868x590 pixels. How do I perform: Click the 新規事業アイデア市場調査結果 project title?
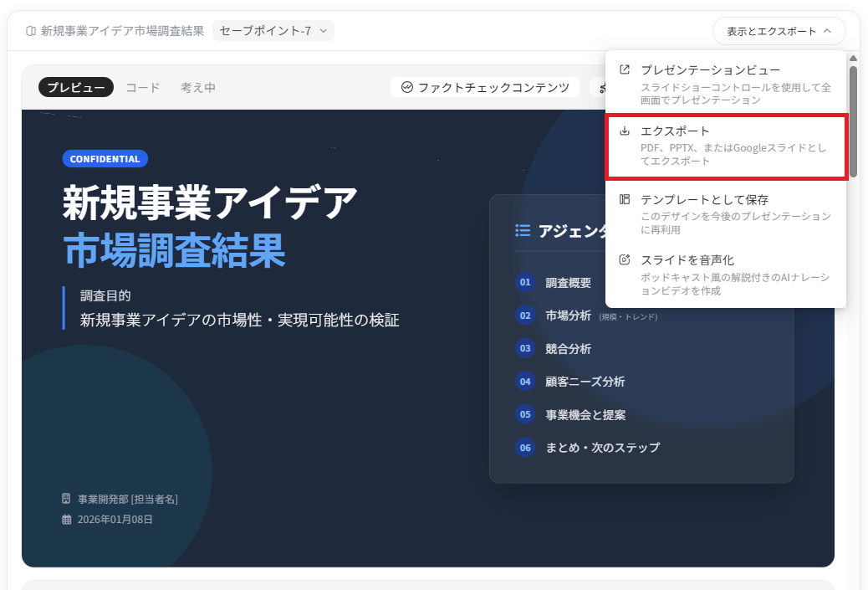click(x=122, y=31)
